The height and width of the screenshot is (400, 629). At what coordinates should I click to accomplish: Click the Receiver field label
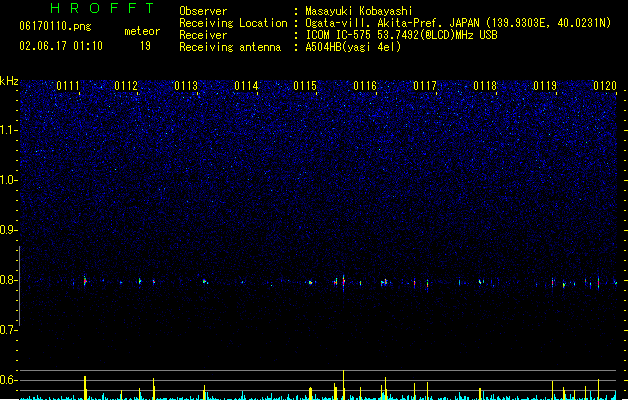(203, 35)
